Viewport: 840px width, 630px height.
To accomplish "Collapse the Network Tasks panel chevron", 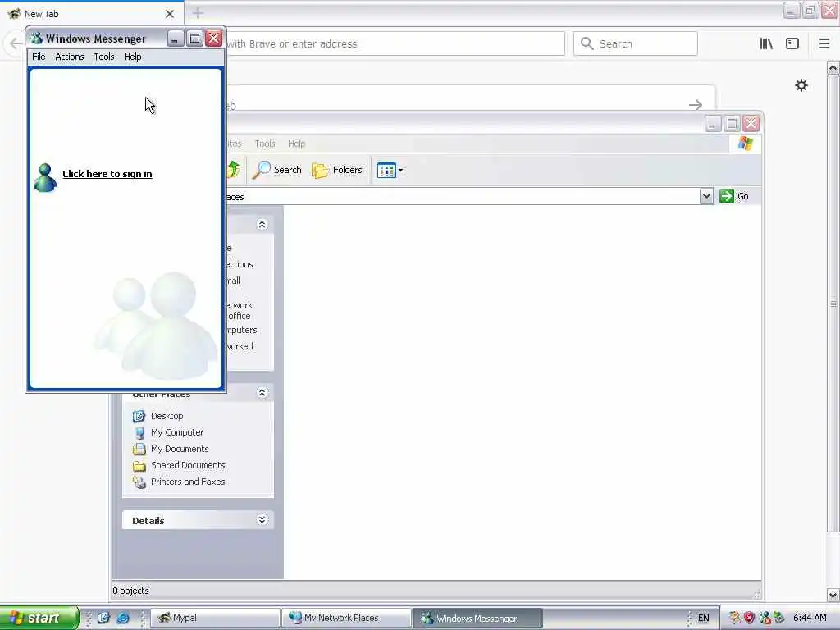I will pyautogui.click(x=262, y=224).
